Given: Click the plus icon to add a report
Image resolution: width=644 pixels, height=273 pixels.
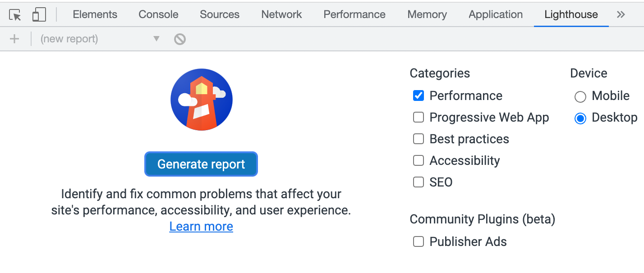Looking at the screenshot, I should click(14, 39).
